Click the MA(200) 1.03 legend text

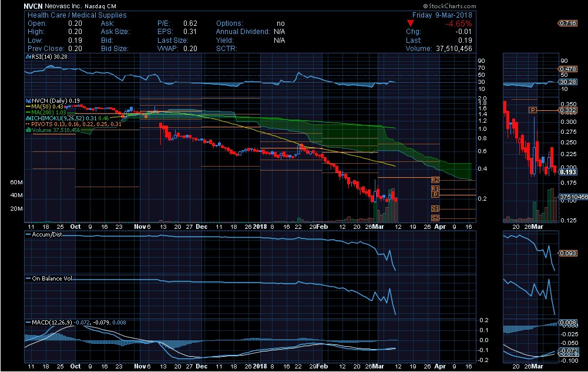coord(49,113)
